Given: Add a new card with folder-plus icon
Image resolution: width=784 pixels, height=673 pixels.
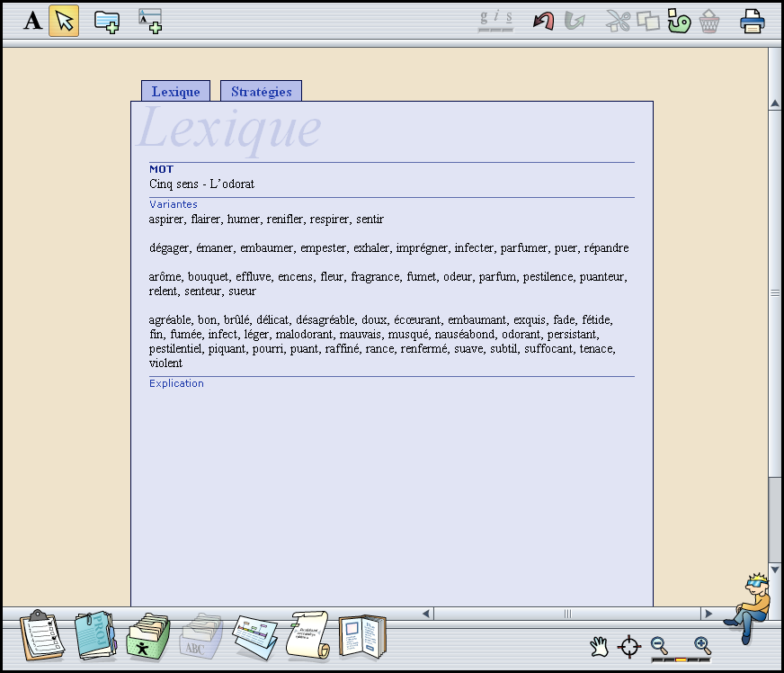Looking at the screenshot, I should coord(107,22).
